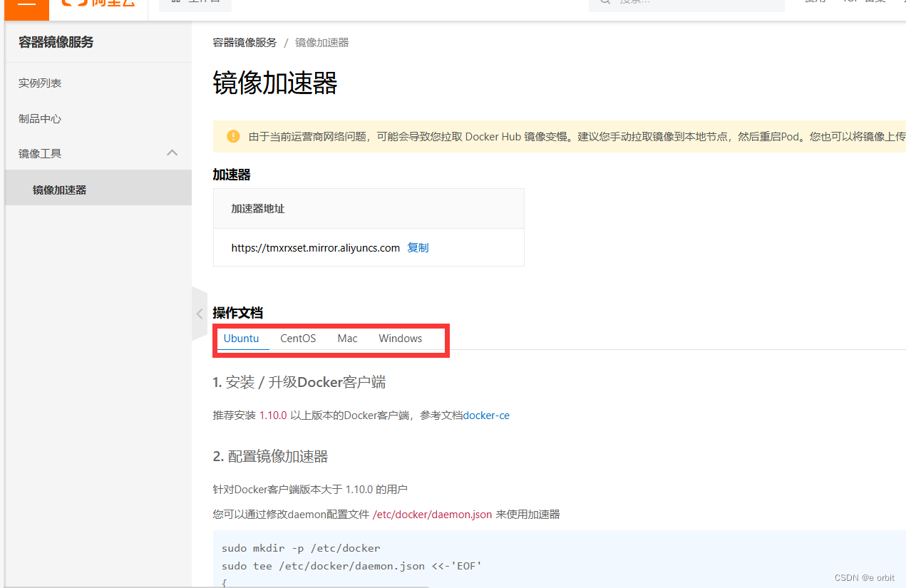Click the 'sudo mkdir -p /etc/docker' code line

(301, 548)
